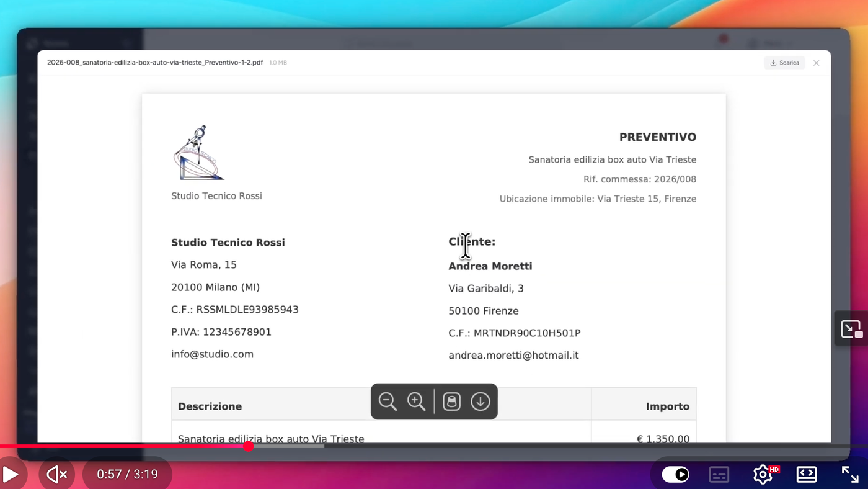Viewport: 868px width, 489px height.
Task: Turn on subtitles with the captions icon
Action: point(719,475)
